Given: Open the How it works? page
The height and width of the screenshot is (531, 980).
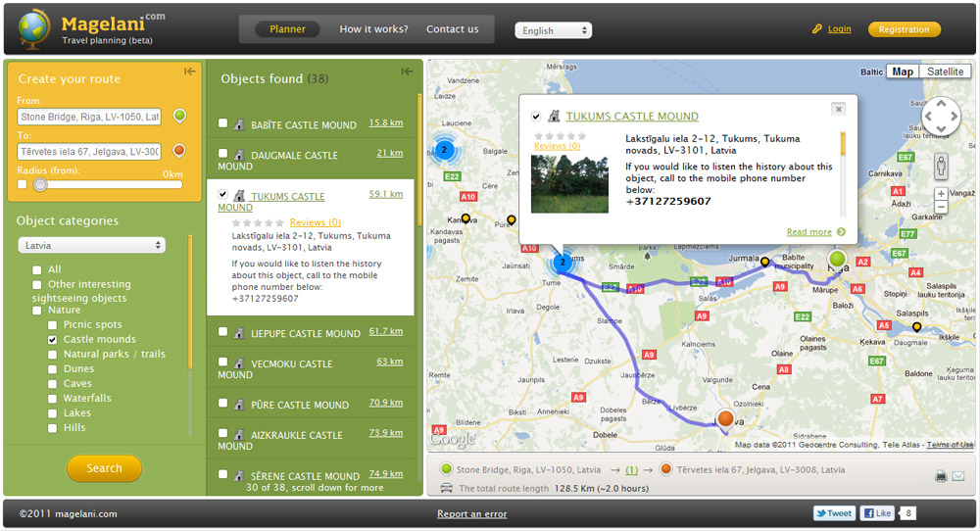Looking at the screenshot, I should pyautogui.click(x=373, y=28).
